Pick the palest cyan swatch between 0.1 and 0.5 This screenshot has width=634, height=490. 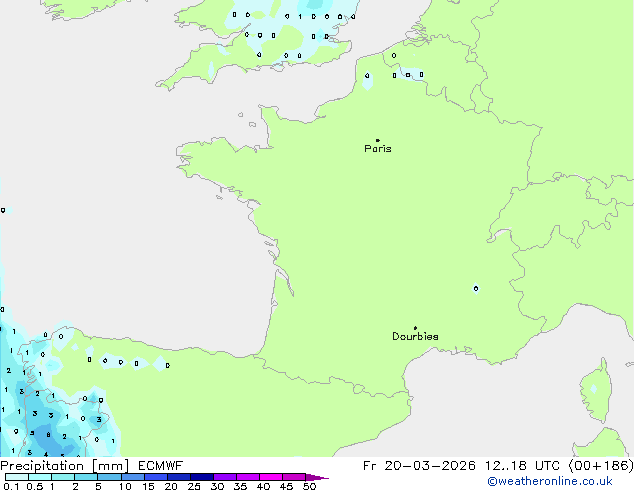[x=17, y=477]
